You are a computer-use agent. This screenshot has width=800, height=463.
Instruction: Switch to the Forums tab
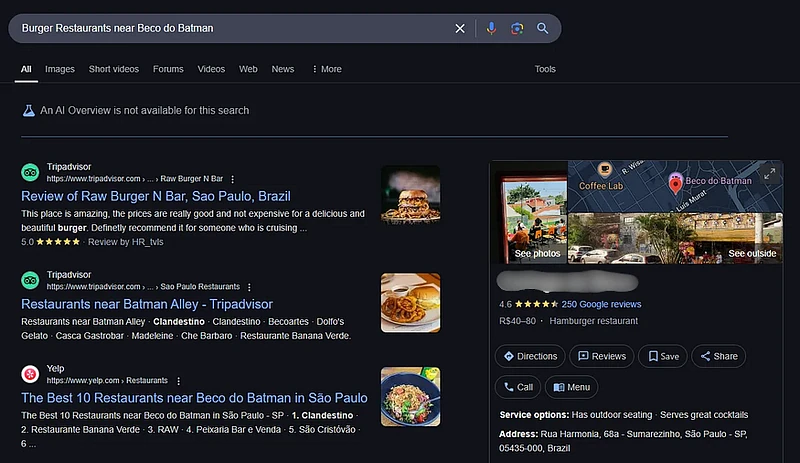pyautogui.click(x=168, y=69)
